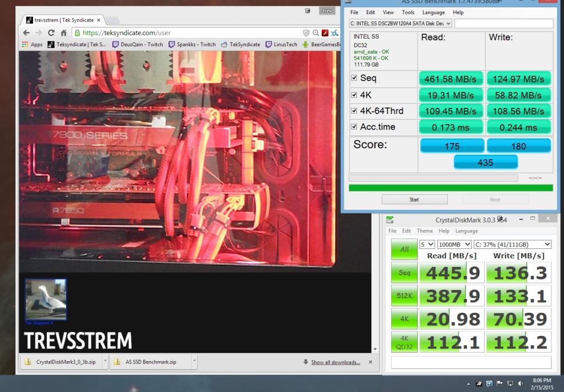Screen dimensions: 564x392
Task: Reload the Tek Syndicate page
Action: click(x=51, y=33)
